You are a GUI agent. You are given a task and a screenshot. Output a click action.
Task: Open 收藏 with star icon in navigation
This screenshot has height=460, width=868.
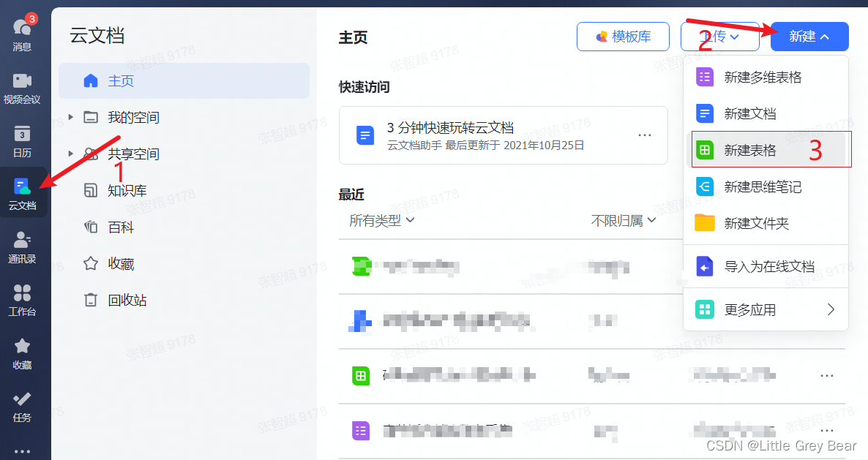[x=121, y=264]
